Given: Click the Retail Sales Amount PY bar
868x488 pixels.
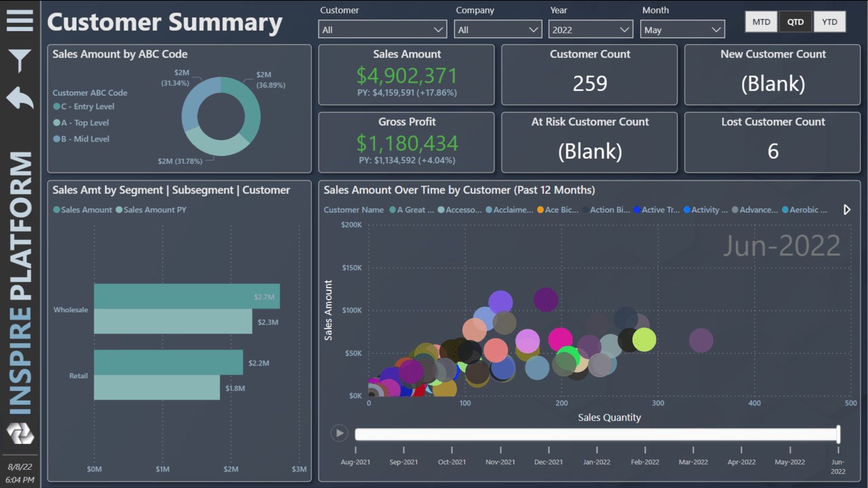Looking at the screenshot, I should click(x=157, y=388).
